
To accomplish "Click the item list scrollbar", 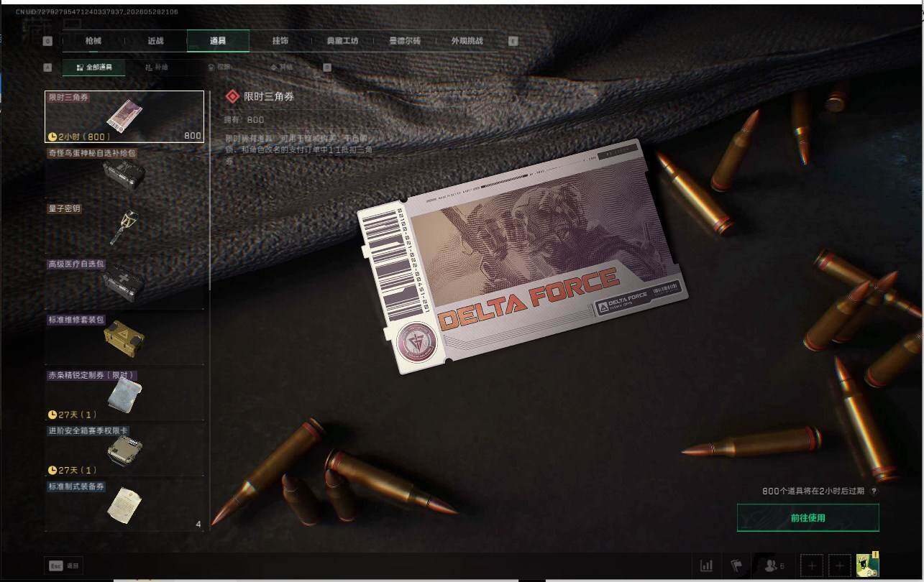I will point(210,190).
